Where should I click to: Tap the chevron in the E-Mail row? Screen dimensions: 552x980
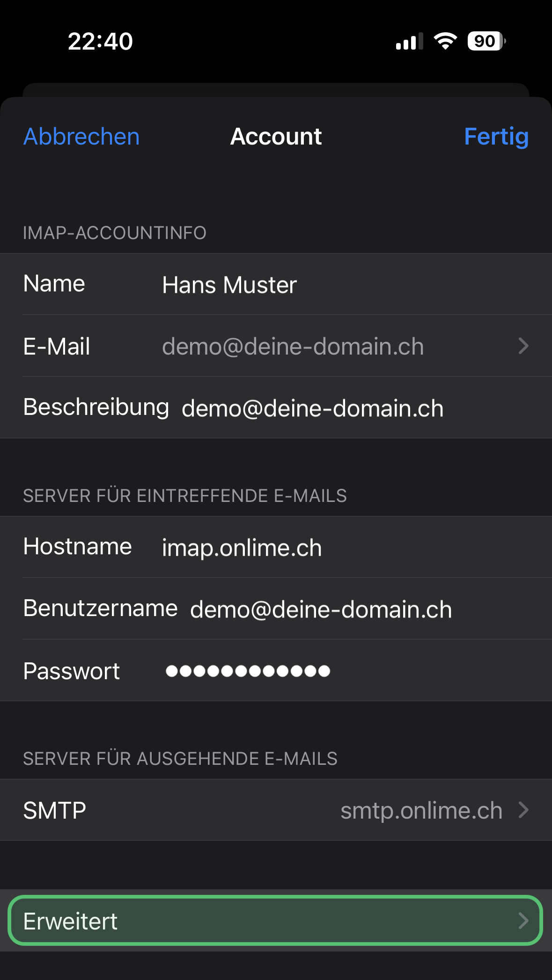[x=523, y=346]
